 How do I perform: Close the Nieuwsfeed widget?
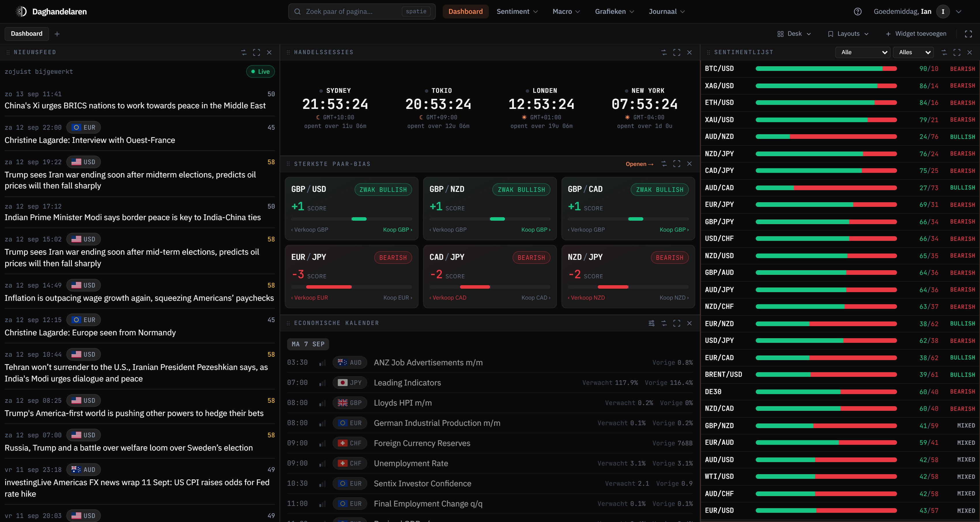pyautogui.click(x=269, y=52)
